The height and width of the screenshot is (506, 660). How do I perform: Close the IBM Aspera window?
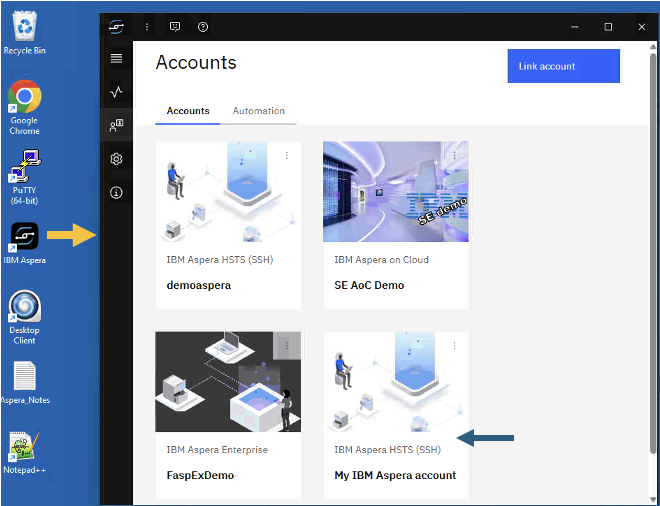[641, 27]
